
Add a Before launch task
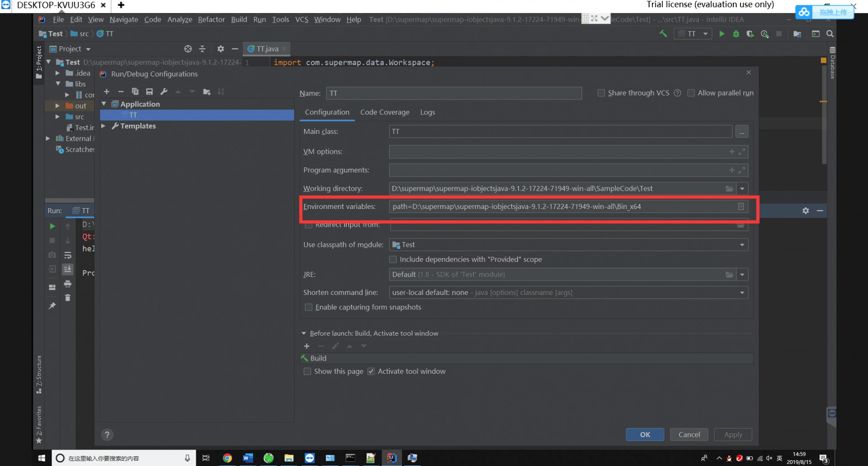point(307,346)
